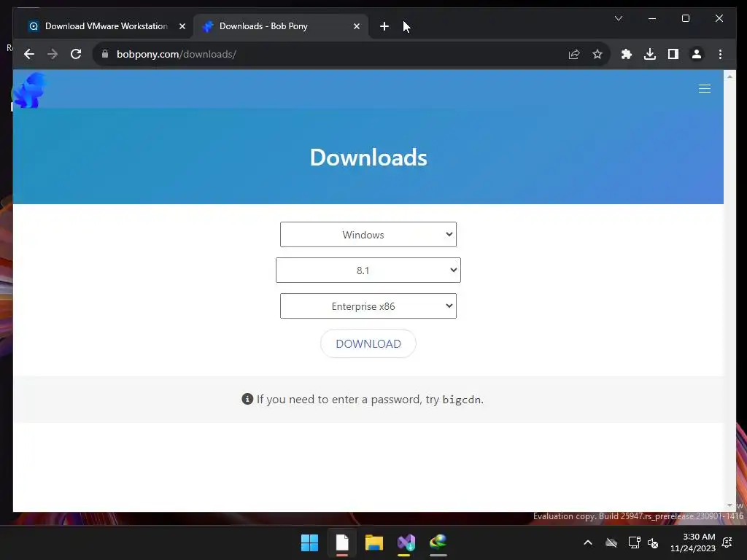Go back to the previous page
Screen dimensions: 747x560
tap(29, 54)
